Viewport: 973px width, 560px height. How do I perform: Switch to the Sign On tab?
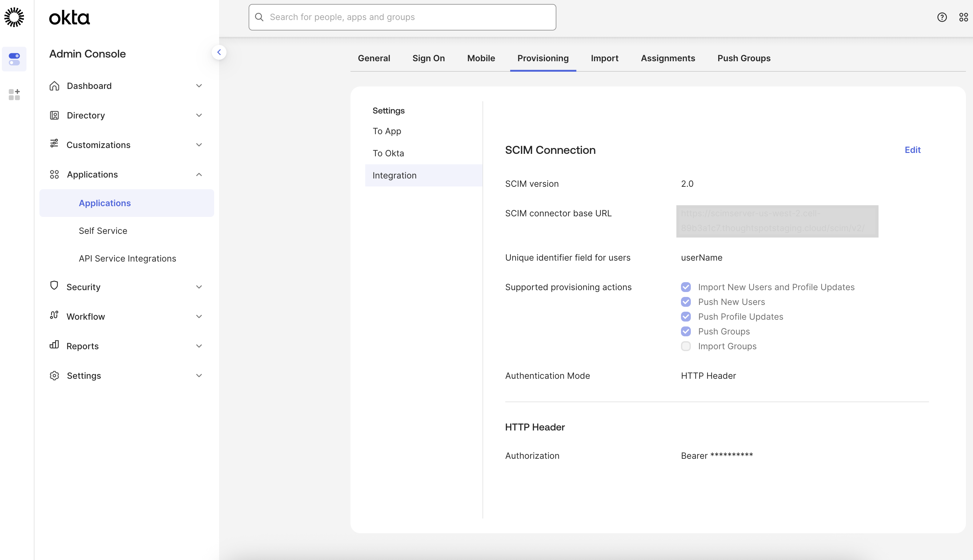[x=428, y=58]
